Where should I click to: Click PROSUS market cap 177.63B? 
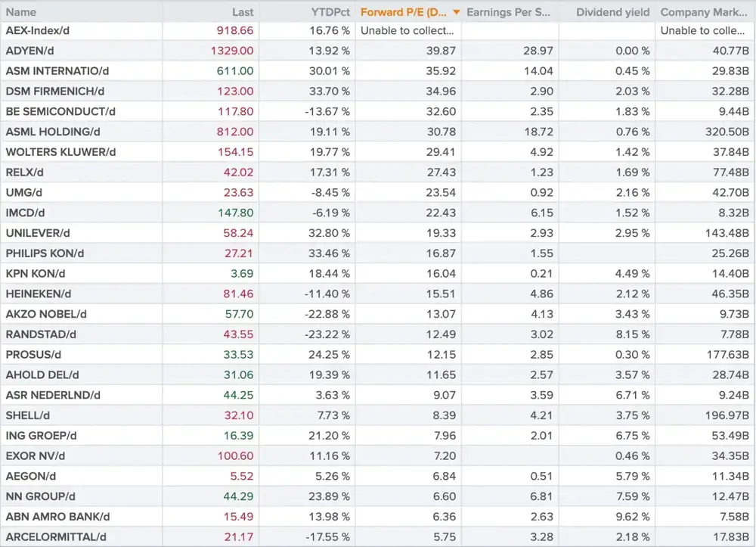728,355
